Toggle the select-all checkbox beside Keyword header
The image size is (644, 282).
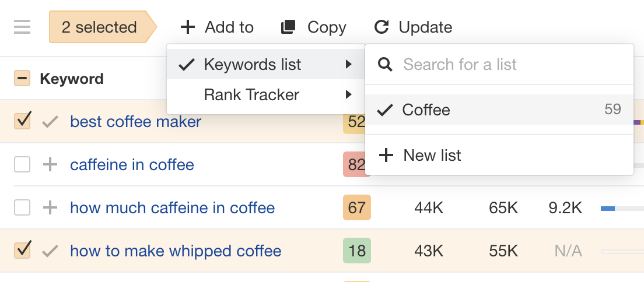coord(22,79)
